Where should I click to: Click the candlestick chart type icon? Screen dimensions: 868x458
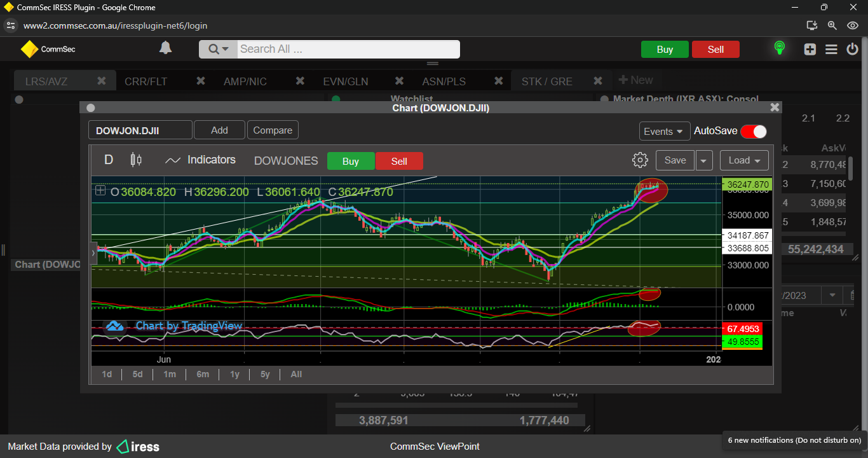point(135,160)
